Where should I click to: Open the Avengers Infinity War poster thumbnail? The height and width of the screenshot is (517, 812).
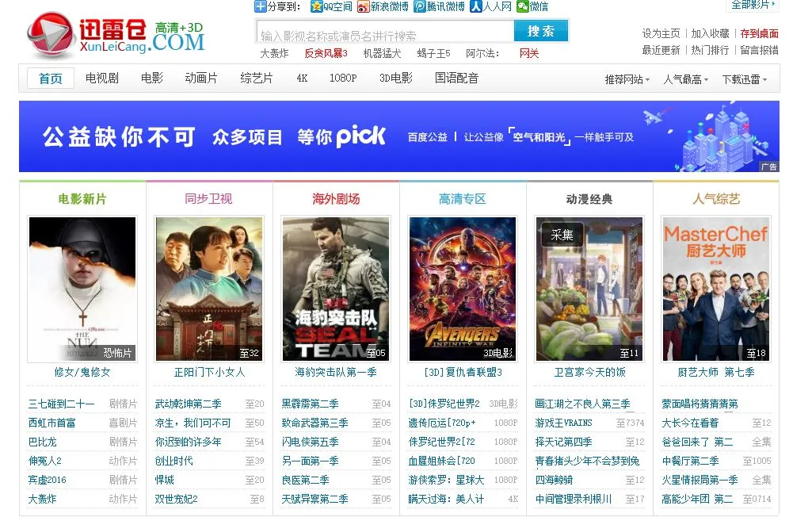[463, 289]
